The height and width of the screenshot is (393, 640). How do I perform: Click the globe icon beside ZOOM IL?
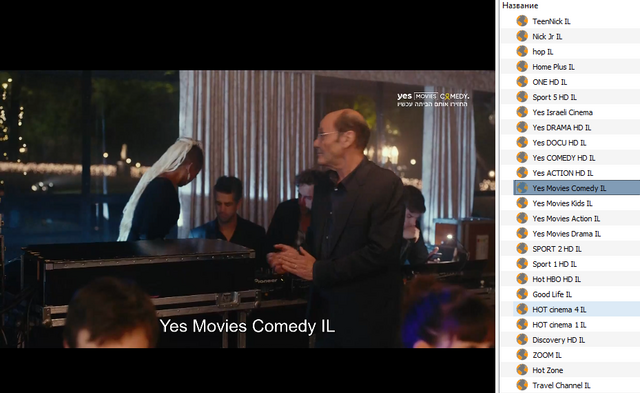(x=522, y=355)
